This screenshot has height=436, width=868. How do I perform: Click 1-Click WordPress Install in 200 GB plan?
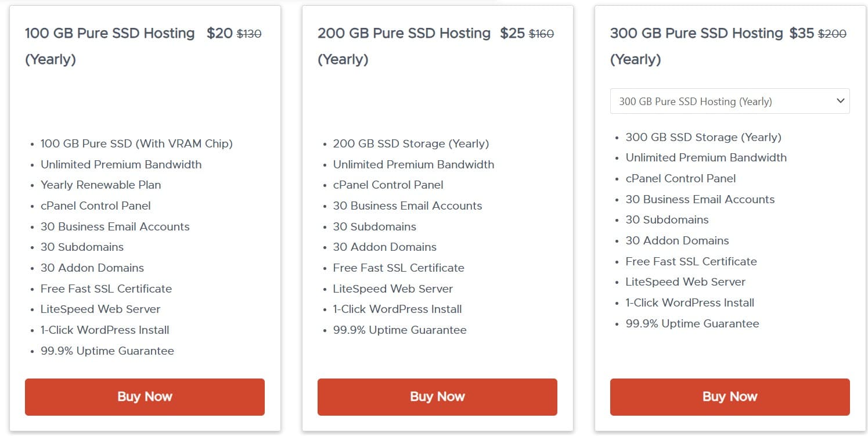(398, 309)
